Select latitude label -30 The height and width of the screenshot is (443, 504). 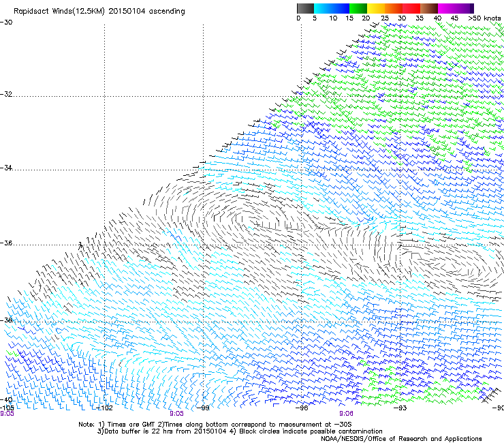[6, 22]
